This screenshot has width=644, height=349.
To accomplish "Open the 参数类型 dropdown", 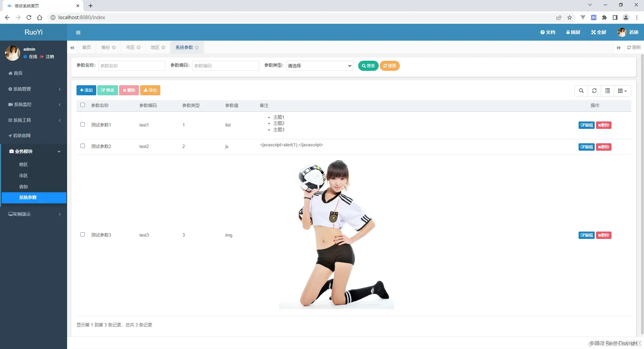I will [x=319, y=66].
